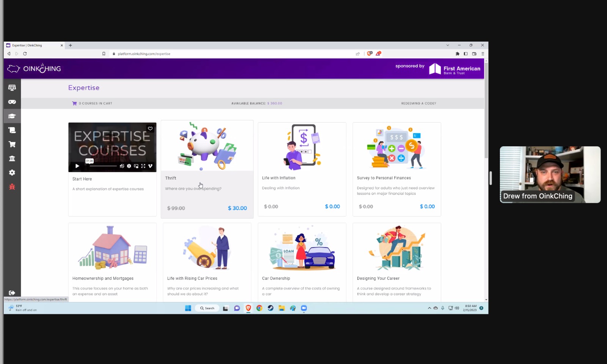This screenshot has width=607, height=364.
Task: Click the logout arrow icon in sidebar
Action: pyautogui.click(x=12, y=293)
